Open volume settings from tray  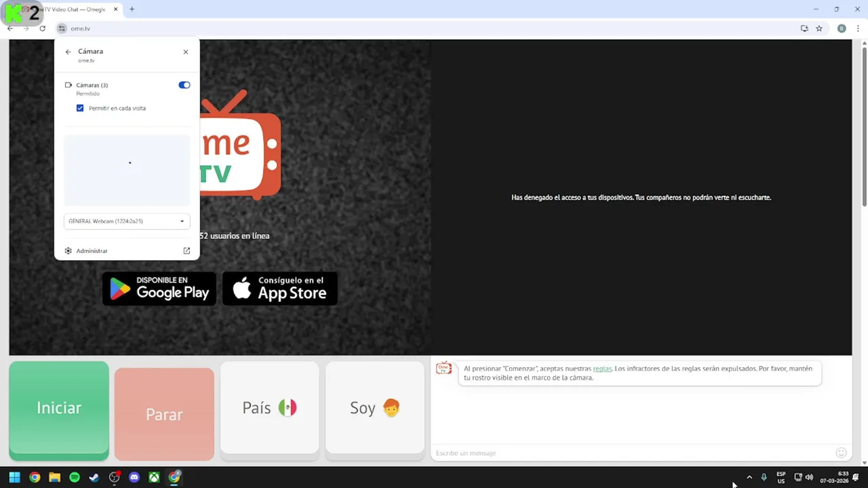pos(809,477)
